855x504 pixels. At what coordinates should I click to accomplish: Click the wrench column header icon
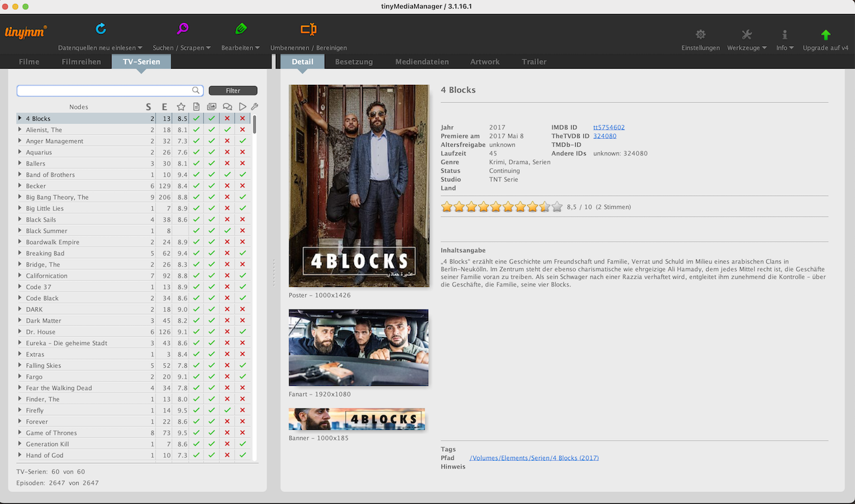pyautogui.click(x=254, y=107)
